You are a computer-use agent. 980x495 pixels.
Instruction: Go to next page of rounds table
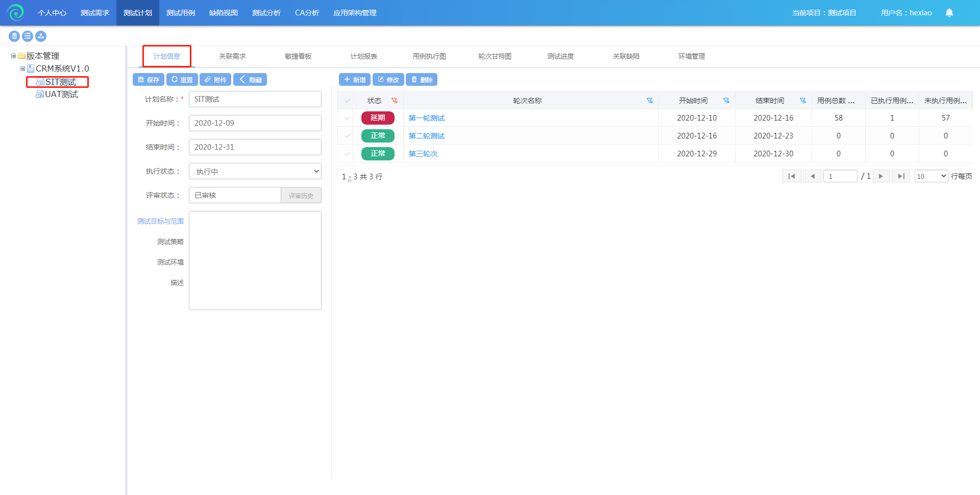click(x=881, y=176)
